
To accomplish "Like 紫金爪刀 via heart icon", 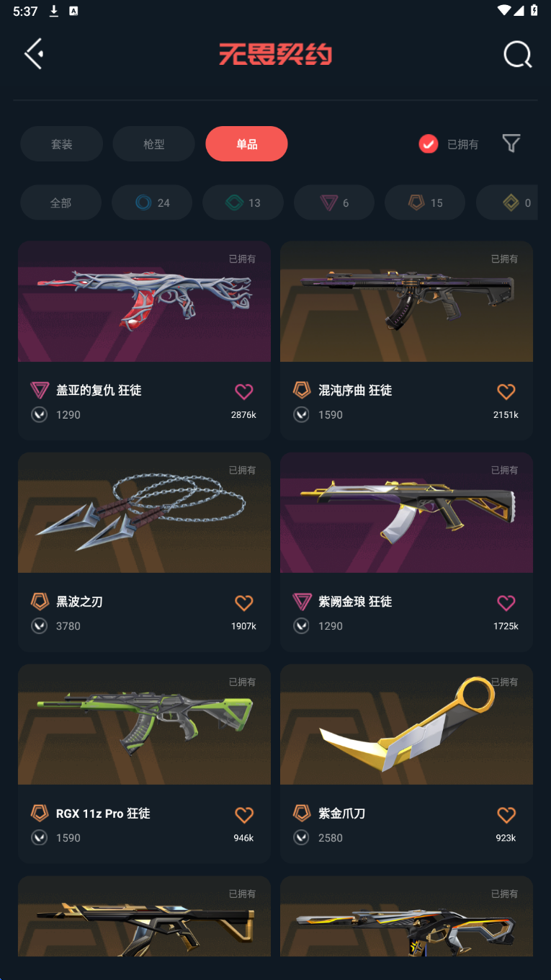I will [x=506, y=814].
